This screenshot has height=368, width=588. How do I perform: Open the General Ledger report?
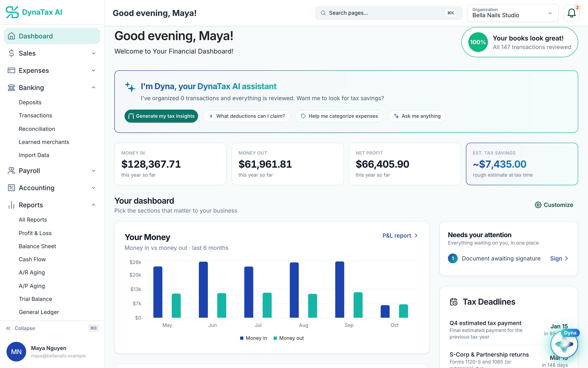pos(39,312)
